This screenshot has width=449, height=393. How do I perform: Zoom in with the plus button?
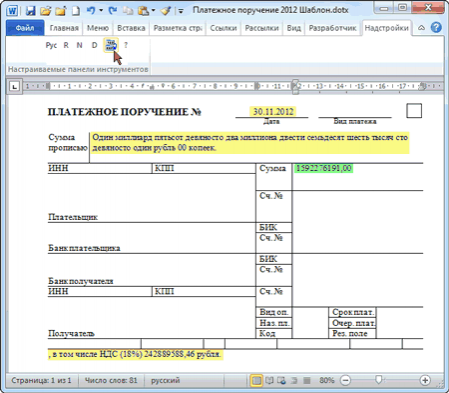tap(425, 380)
